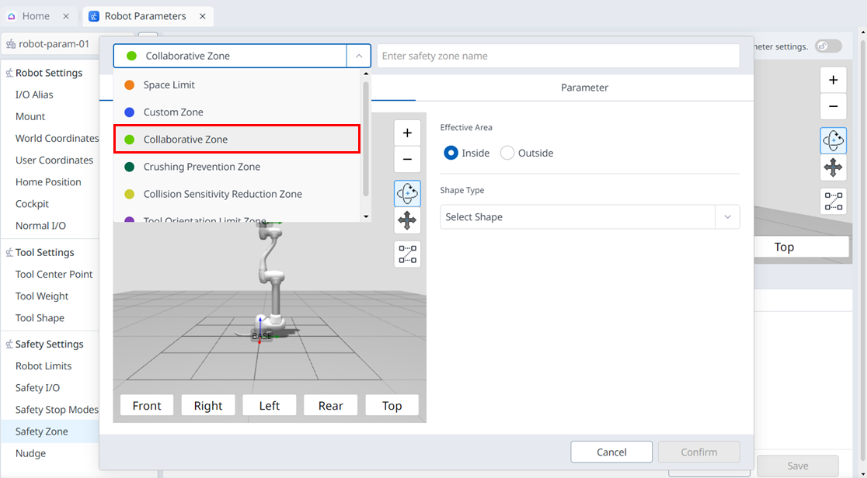Choose Crushing Prevention Zone from list
The image size is (867, 478).
[201, 167]
